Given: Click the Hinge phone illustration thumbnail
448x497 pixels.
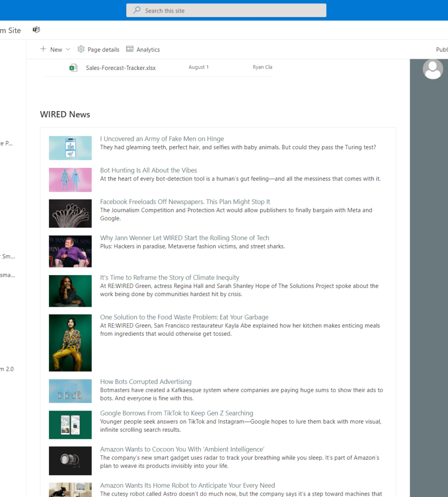Looking at the screenshot, I should [70, 148].
